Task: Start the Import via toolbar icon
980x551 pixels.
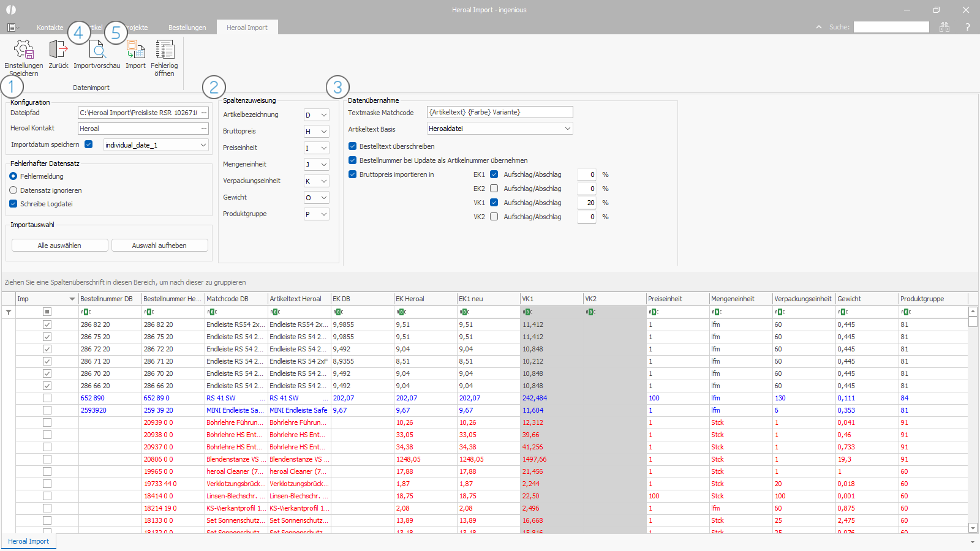Action: click(135, 50)
